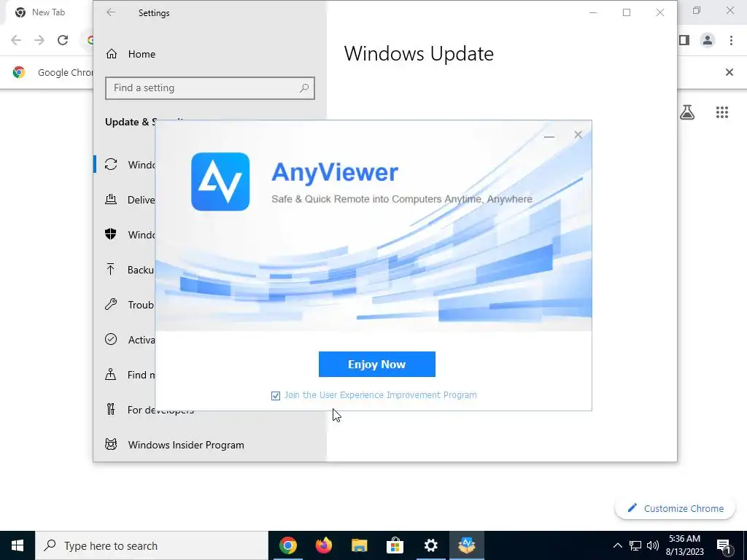This screenshot has height=560, width=747.
Task: Maximize the Settings window
Action: (x=627, y=13)
